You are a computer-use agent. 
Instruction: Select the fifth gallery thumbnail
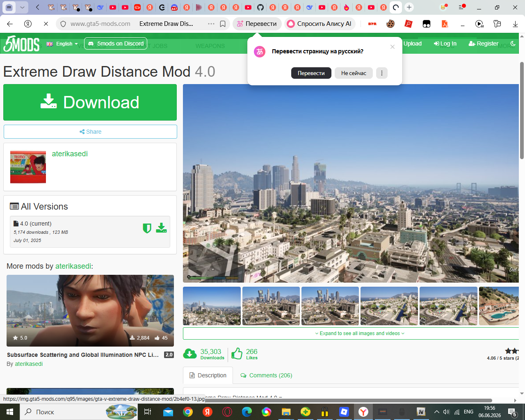tap(448, 306)
